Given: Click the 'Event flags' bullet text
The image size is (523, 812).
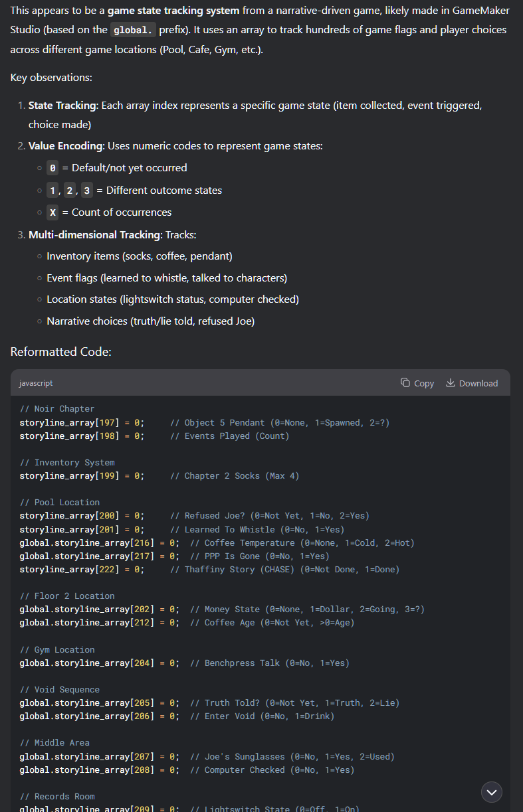Looking at the screenshot, I should tap(167, 278).
